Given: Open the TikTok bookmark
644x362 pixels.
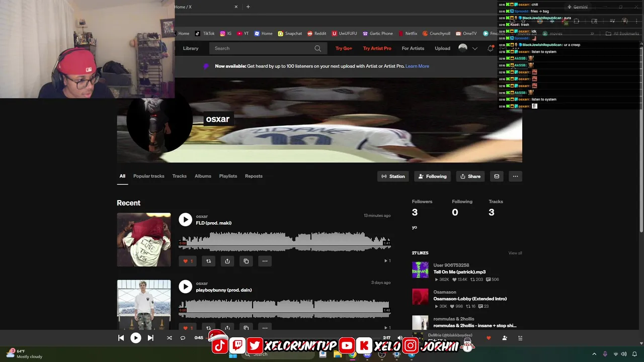Looking at the screenshot, I should tap(205, 34).
